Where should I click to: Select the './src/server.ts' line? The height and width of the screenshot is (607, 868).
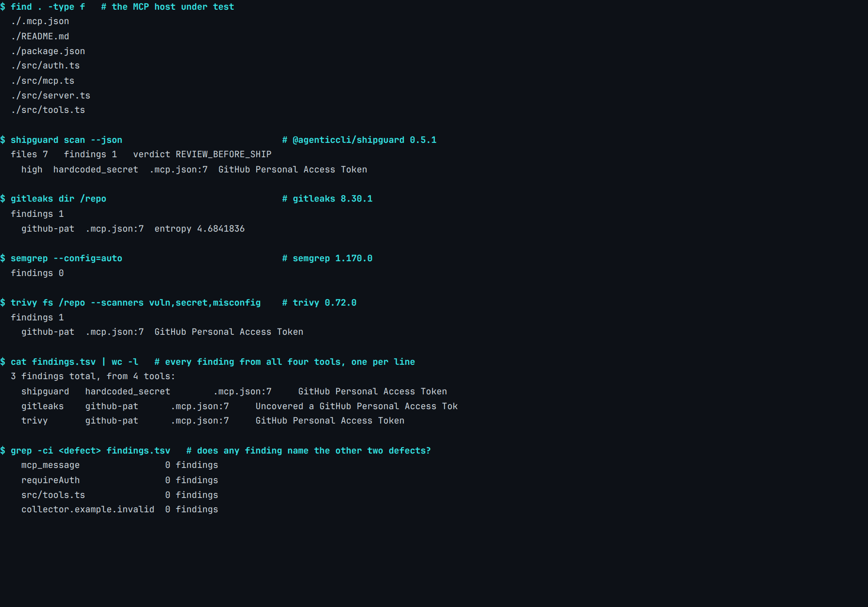51,96
